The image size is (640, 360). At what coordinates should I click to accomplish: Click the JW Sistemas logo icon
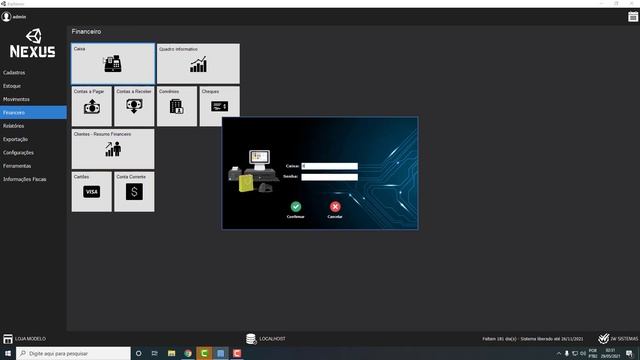603,339
